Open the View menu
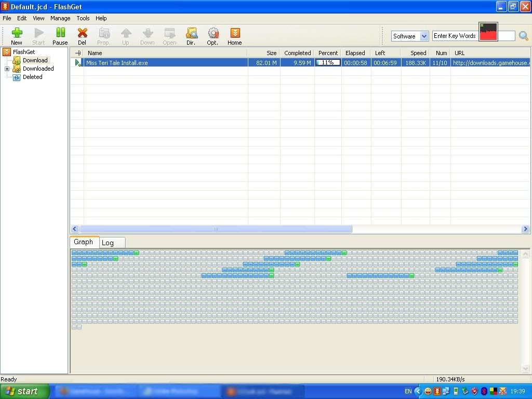The height and width of the screenshot is (399, 532). (38, 18)
